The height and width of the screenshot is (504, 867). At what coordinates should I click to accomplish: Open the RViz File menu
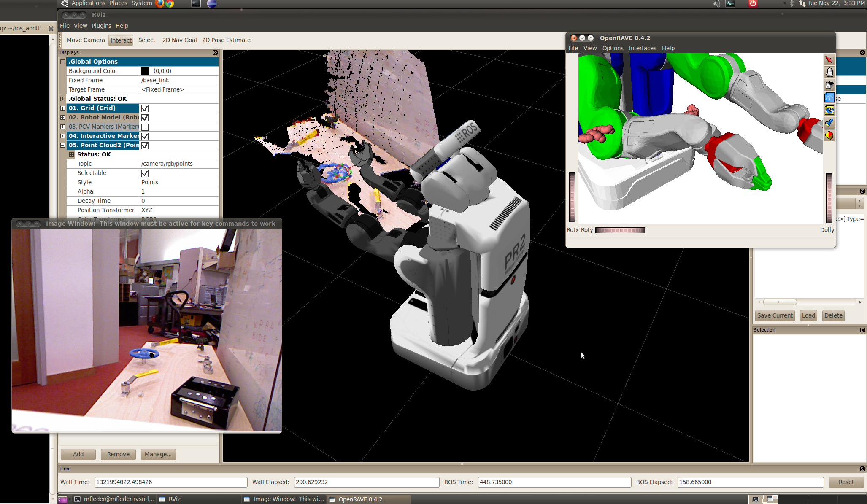pyautogui.click(x=65, y=26)
